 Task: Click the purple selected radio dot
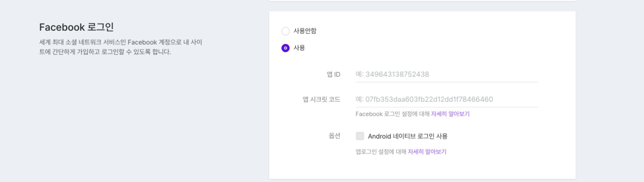pos(285,48)
